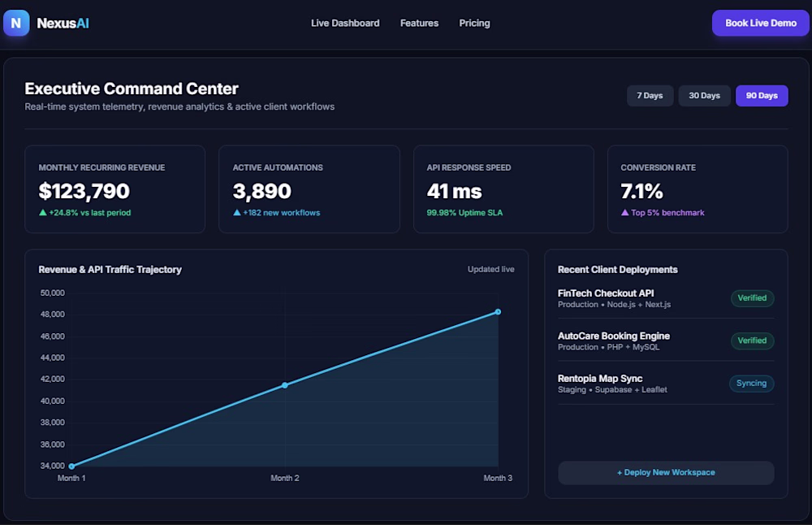Click the Month 2 data point on chart
The width and height of the screenshot is (812, 525).
point(285,385)
